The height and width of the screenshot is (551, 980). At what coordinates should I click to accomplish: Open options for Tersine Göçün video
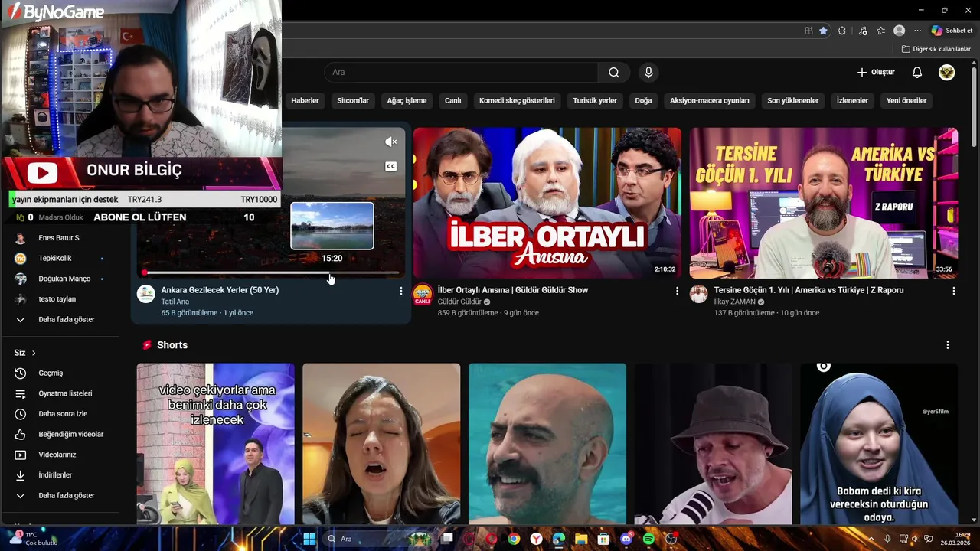[953, 291]
